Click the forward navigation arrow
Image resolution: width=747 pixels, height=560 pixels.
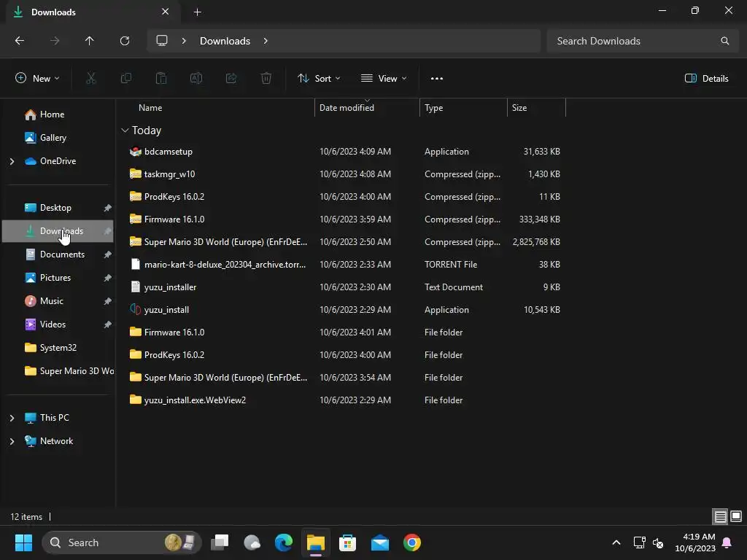pos(55,41)
